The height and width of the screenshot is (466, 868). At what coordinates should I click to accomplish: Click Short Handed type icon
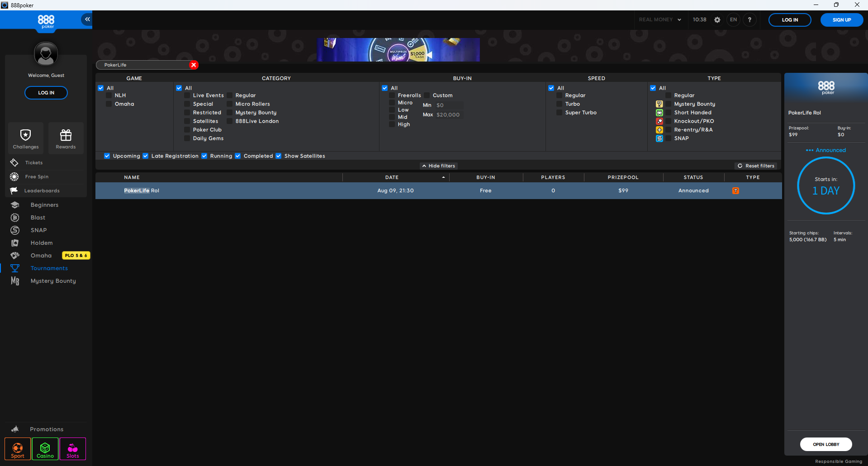pyautogui.click(x=659, y=113)
